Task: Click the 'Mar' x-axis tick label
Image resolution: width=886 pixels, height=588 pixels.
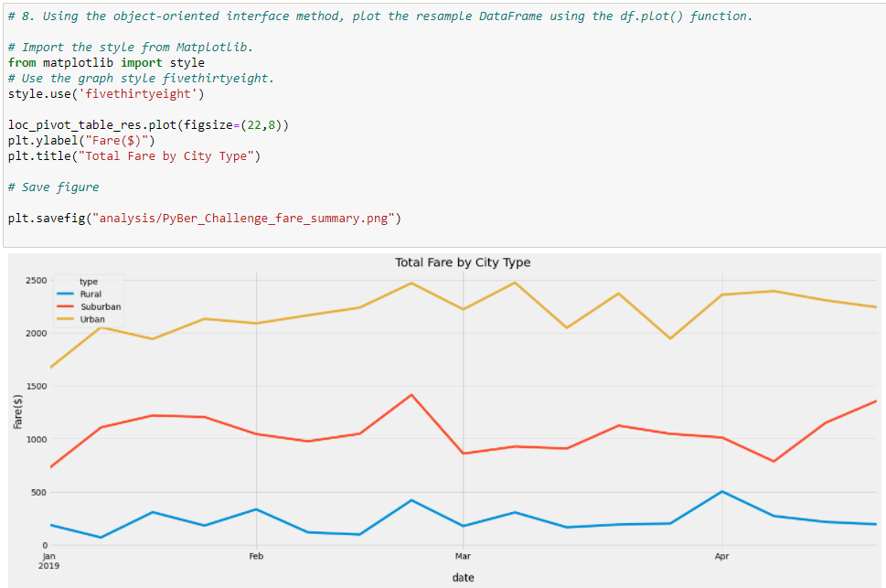Action: (463, 556)
